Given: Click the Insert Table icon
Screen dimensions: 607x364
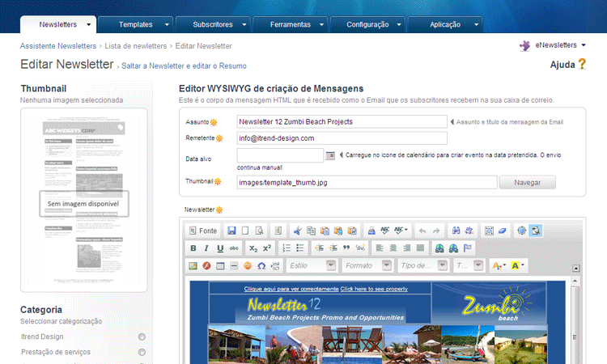Looking at the screenshot, I should pos(220,266).
